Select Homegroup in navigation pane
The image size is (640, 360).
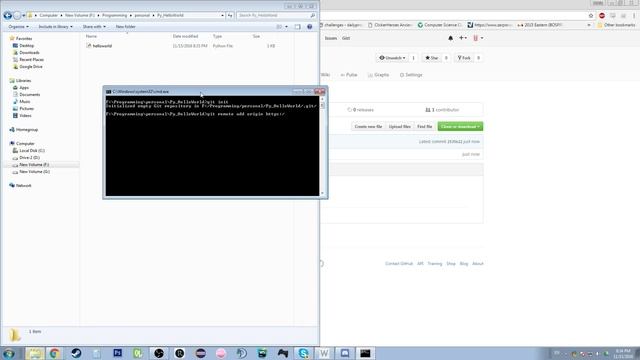[27, 130]
